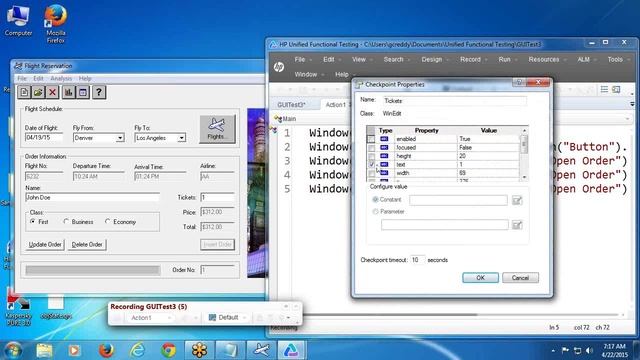This screenshot has height=360, width=640.
Task: Launch Firefox from the taskbar
Action: 106,350
